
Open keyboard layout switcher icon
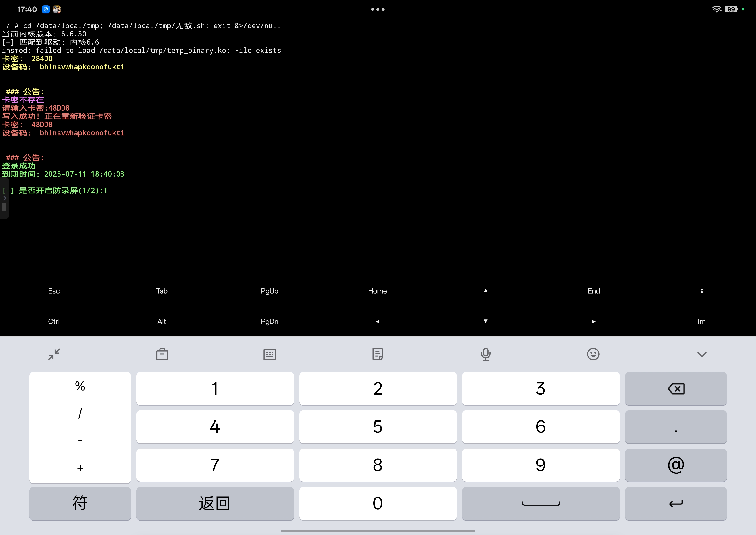(x=270, y=354)
